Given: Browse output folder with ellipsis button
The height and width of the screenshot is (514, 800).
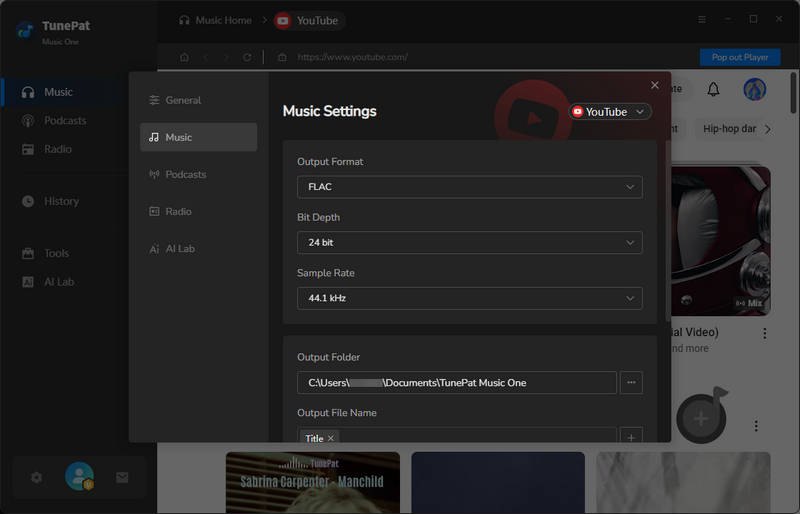Looking at the screenshot, I should click(x=630, y=382).
